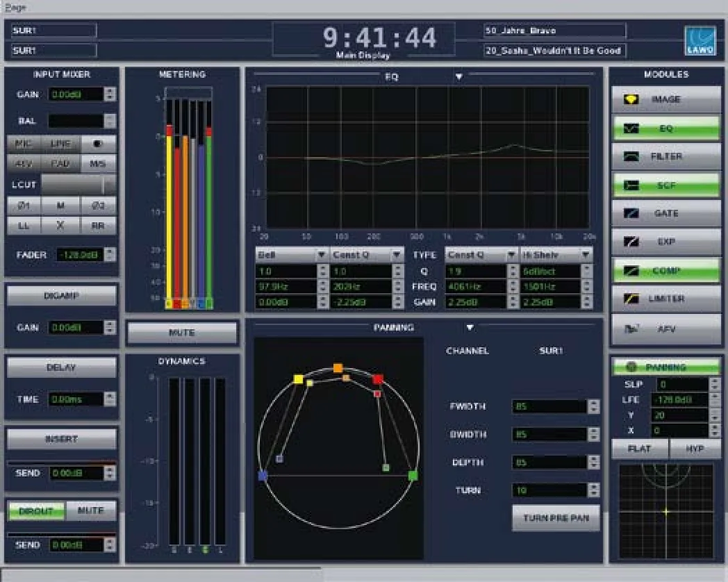Toggle the X channel swap button
Screen dimensions: 728x582
pos(60,226)
